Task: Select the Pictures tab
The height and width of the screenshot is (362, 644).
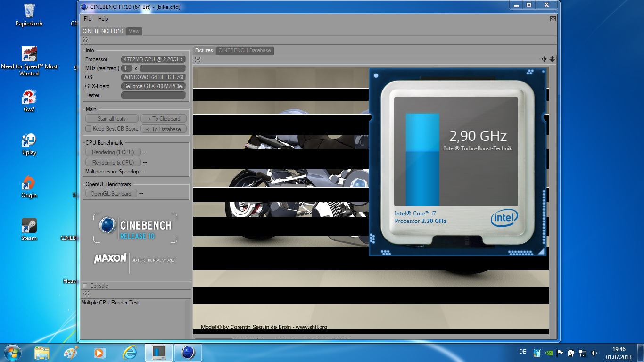Action: [x=204, y=50]
